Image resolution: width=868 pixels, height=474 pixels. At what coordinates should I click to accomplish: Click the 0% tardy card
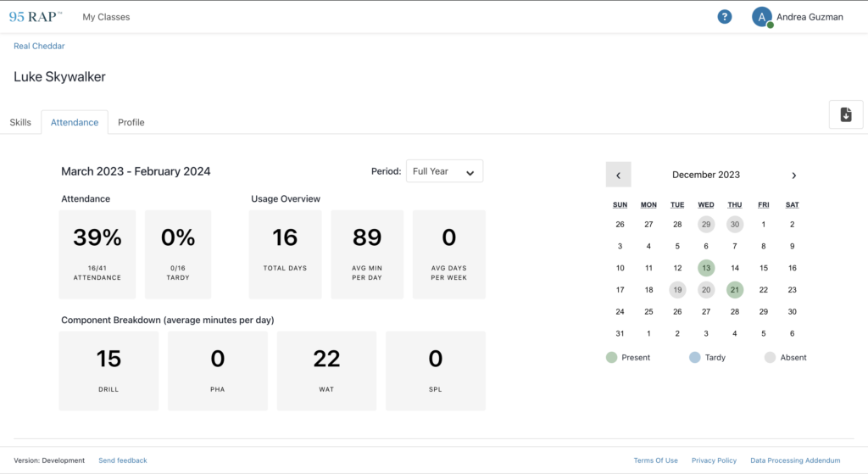(178, 254)
